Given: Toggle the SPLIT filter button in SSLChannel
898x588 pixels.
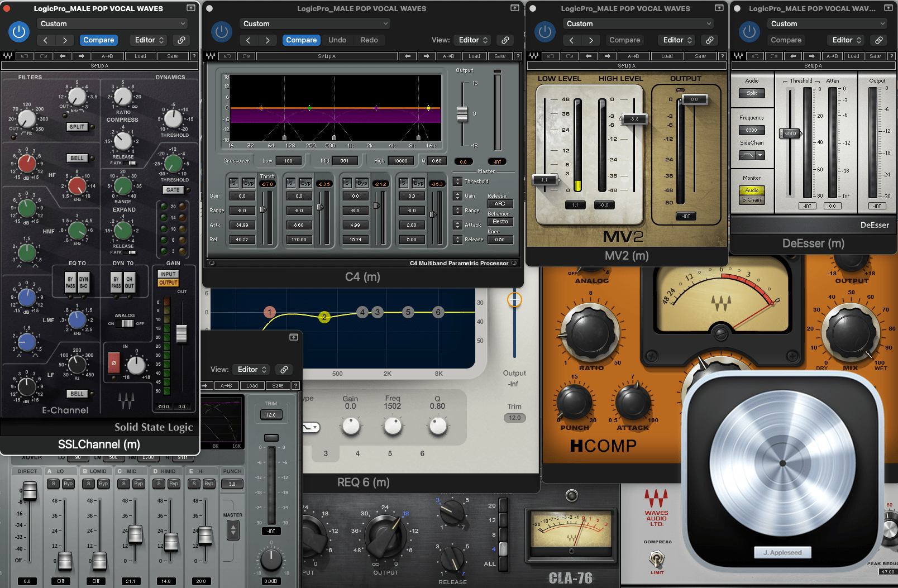Looking at the screenshot, I should coord(77,127).
